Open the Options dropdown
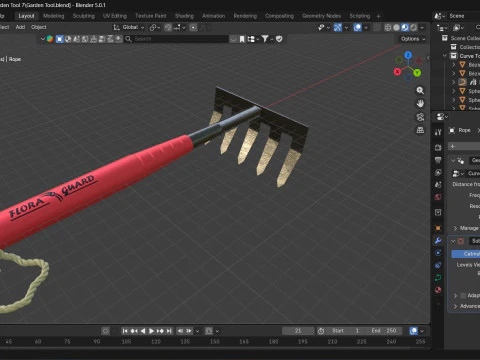 pos(413,39)
